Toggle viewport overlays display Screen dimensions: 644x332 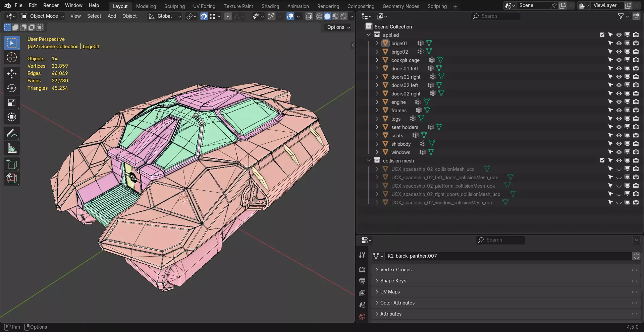290,16
